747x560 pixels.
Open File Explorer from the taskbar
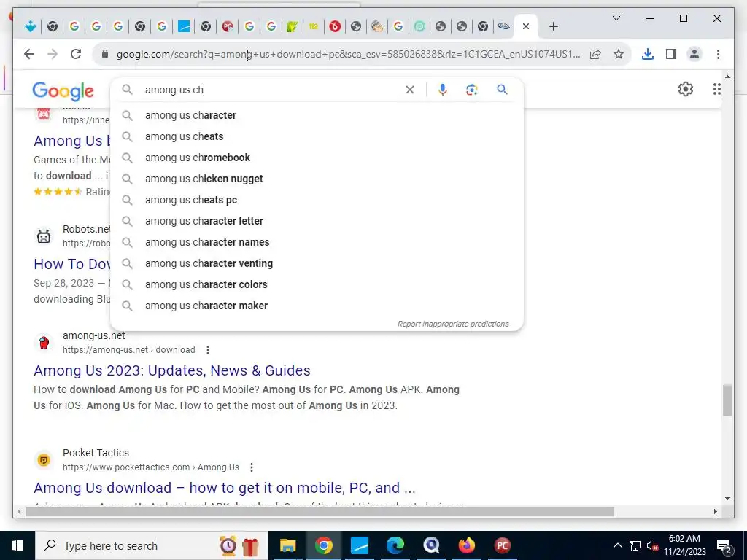pos(287,545)
